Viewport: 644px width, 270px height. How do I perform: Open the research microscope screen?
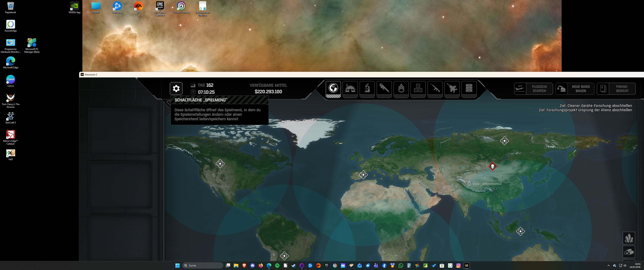pos(367,88)
